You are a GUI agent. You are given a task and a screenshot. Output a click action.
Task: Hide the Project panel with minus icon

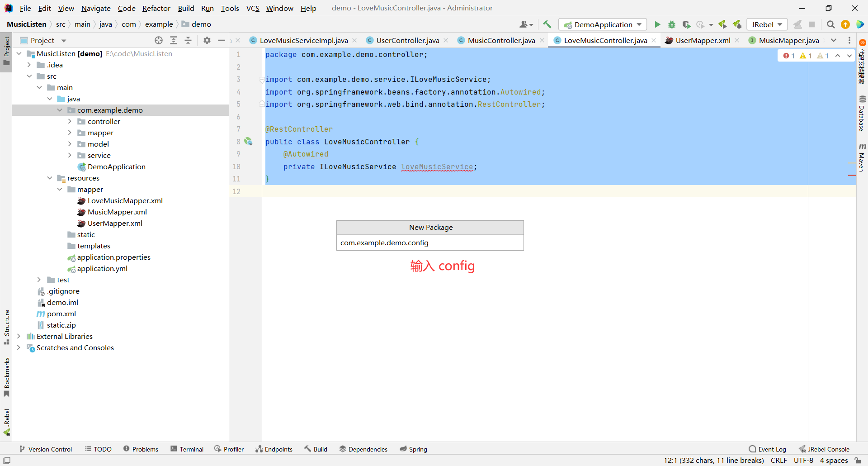tap(222, 40)
